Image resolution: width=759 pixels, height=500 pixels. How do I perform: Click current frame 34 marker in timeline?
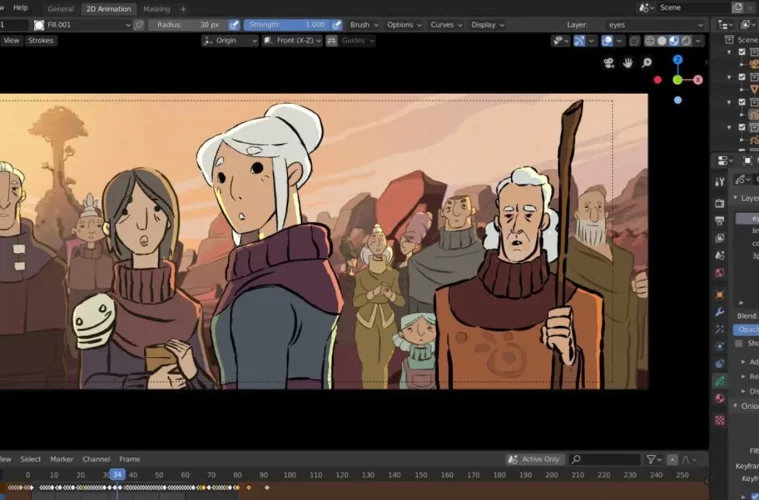tap(117, 475)
